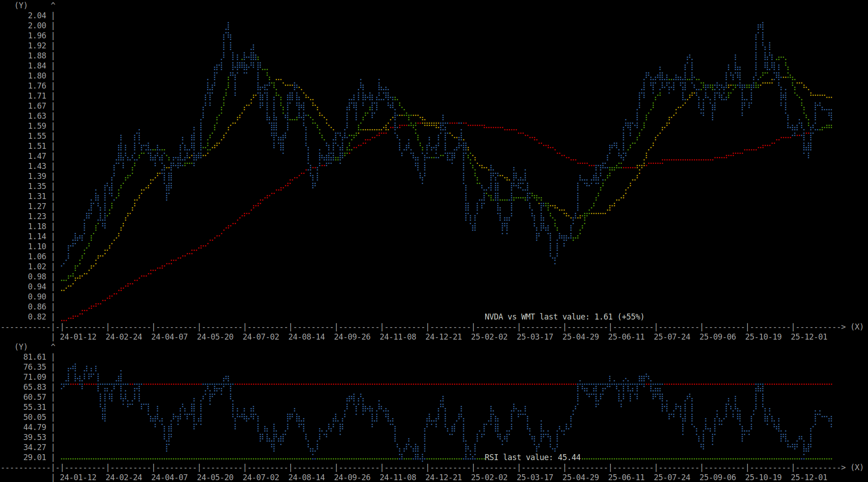The image size is (868, 482).
Task: Click the 71.09 RSI axis value
Action: (x=35, y=377)
